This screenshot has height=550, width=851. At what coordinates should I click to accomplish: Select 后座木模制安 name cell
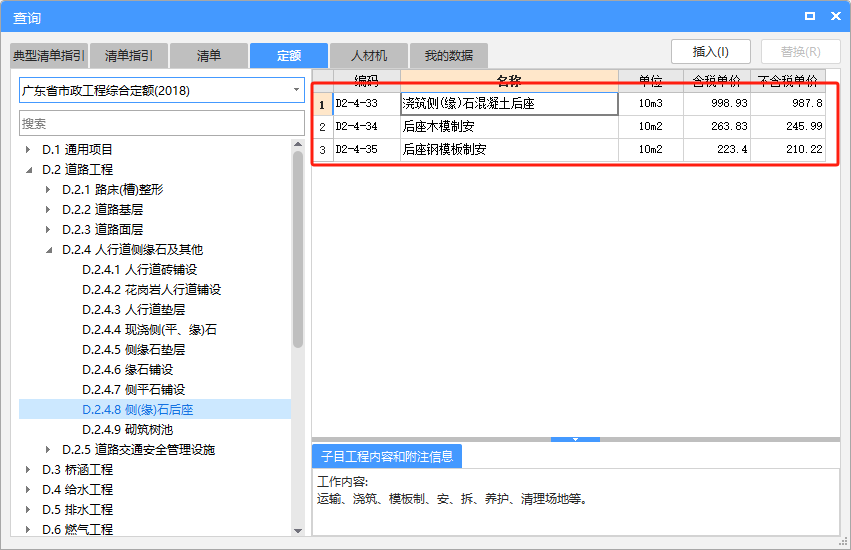point(509,127)
